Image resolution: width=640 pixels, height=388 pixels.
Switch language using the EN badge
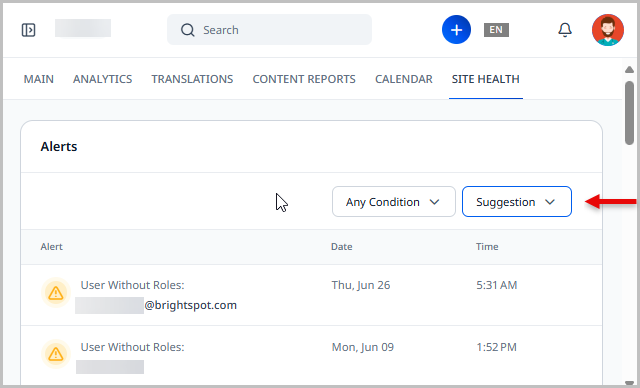point(496,30)
